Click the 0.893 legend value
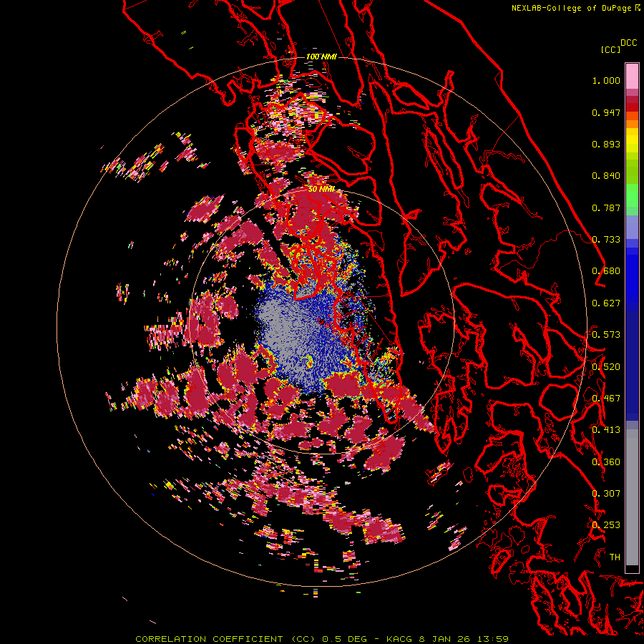Screen dimensions: 644x644 (x=606, y=144)
